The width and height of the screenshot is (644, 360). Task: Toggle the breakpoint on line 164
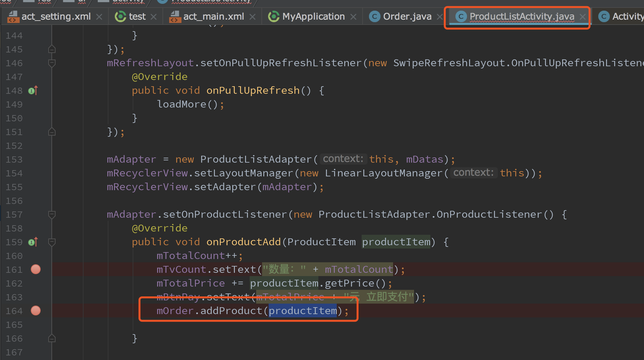(36, 310)
